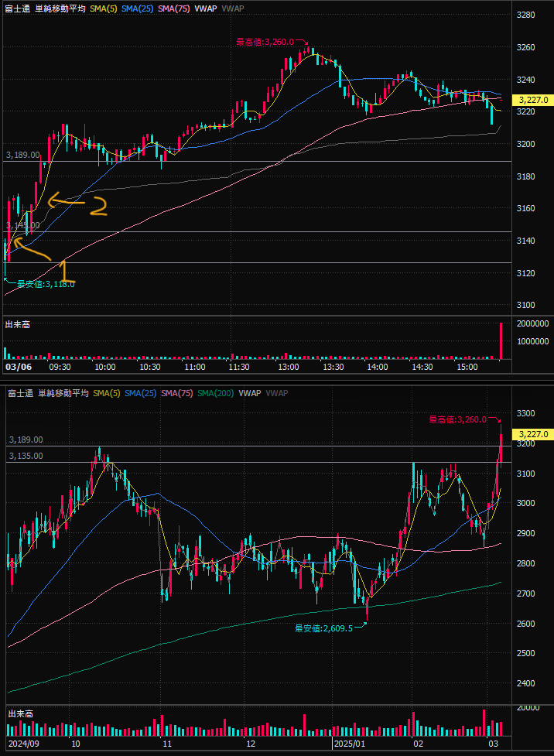Click the 1000000 volume axis label
This screenshot has height=756, width=554.
coord(532,341)
